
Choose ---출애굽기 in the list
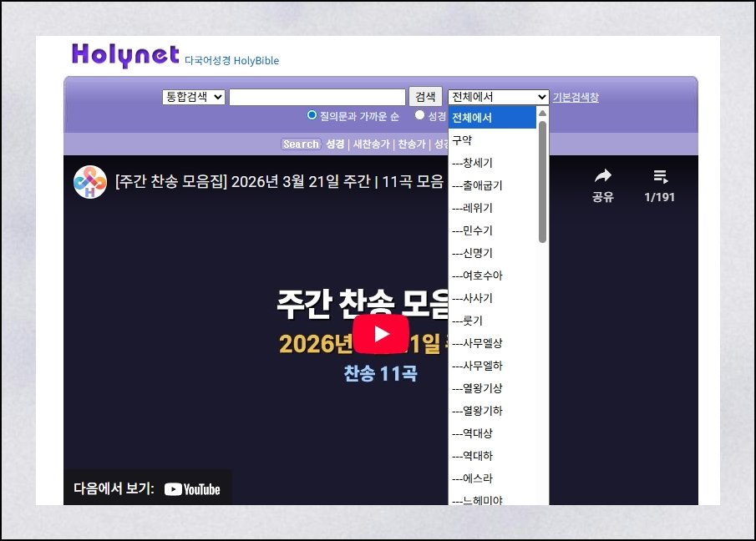(492, 185)
